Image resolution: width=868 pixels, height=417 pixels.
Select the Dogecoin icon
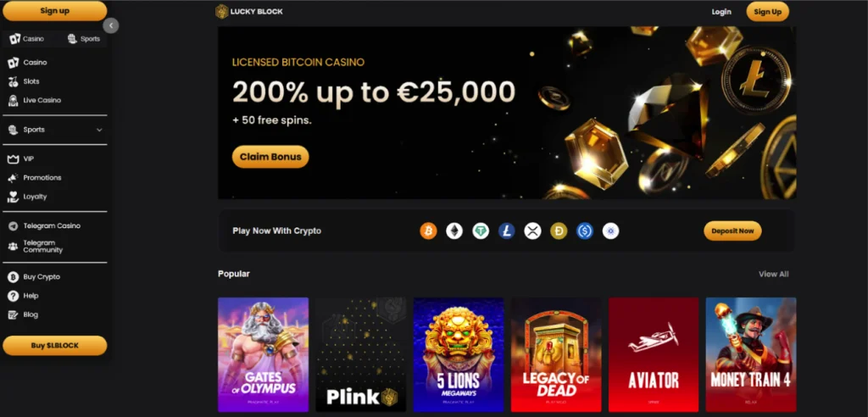point(559,231)
